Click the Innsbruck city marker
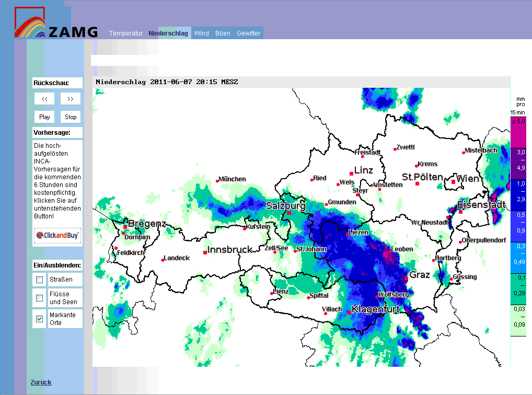532x395 pixels. pyautogui.click(x=205, y=252)
